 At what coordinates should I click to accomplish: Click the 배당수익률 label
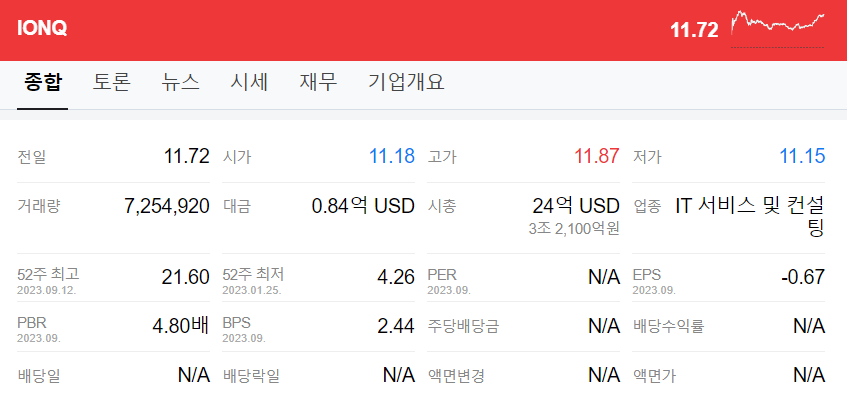[668, 326]
